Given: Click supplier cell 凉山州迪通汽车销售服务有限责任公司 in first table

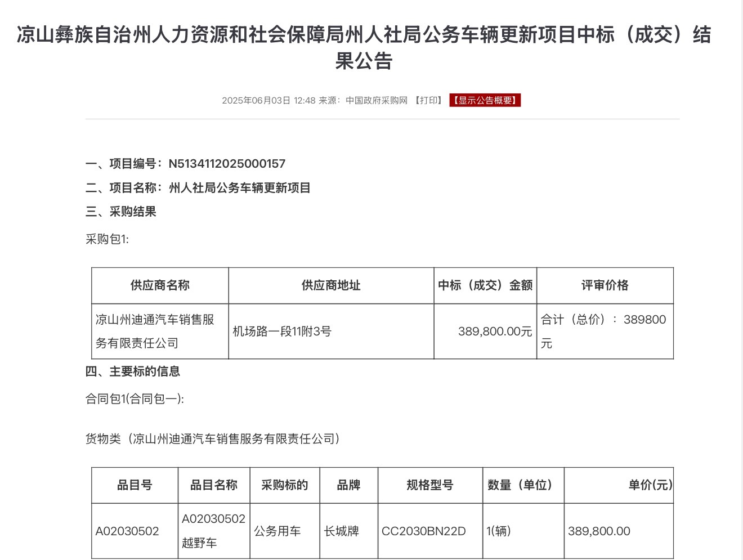Looking at the screenshot, I should click(160, 331).
